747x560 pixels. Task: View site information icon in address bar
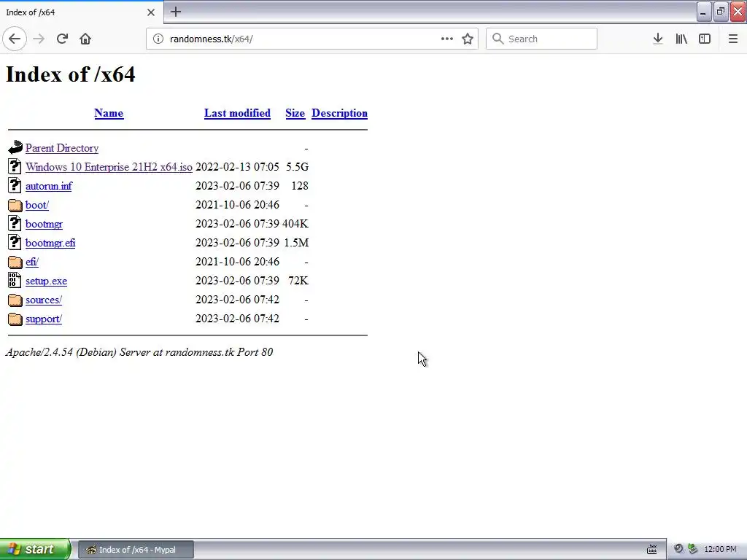pos(158,39)
